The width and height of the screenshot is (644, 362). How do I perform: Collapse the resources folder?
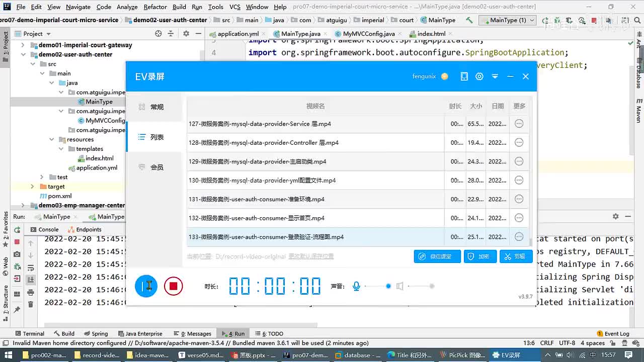pos(51,139)
